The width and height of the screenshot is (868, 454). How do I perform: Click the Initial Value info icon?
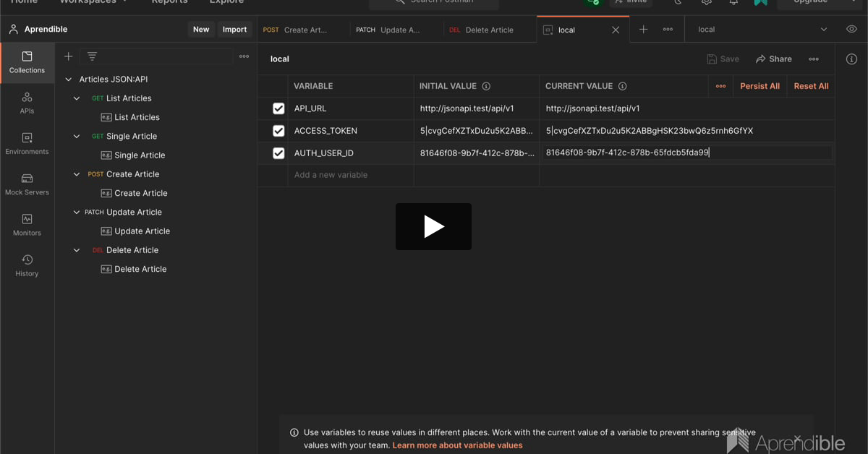point(486,86)
